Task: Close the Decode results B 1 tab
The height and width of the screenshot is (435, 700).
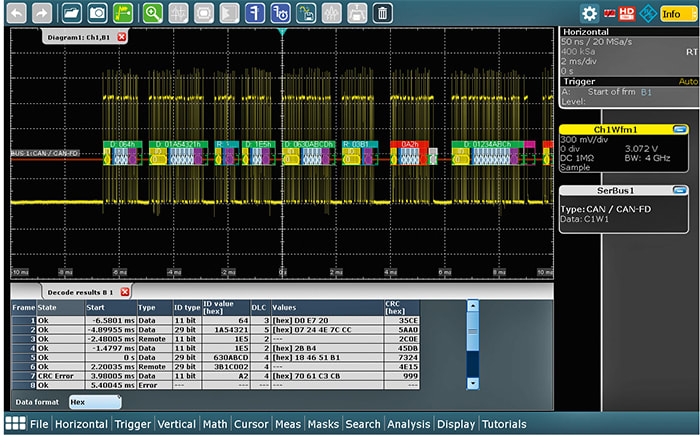Action: coord(125,291)
